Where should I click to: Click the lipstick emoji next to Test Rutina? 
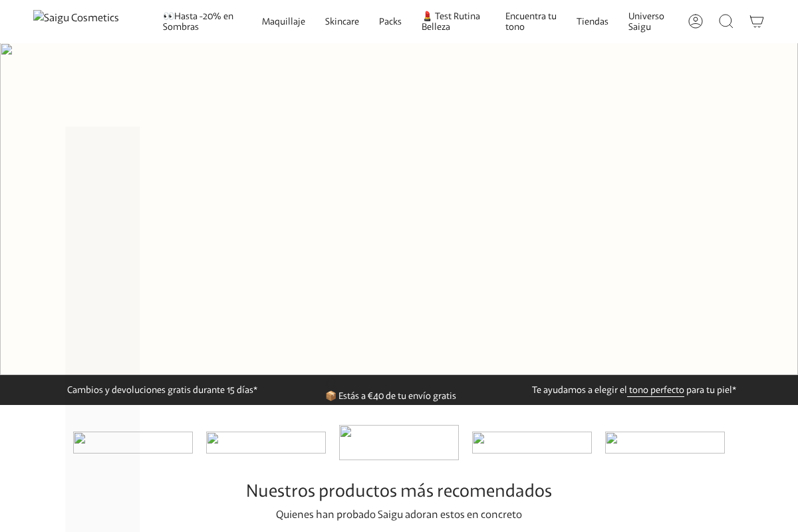426,16
